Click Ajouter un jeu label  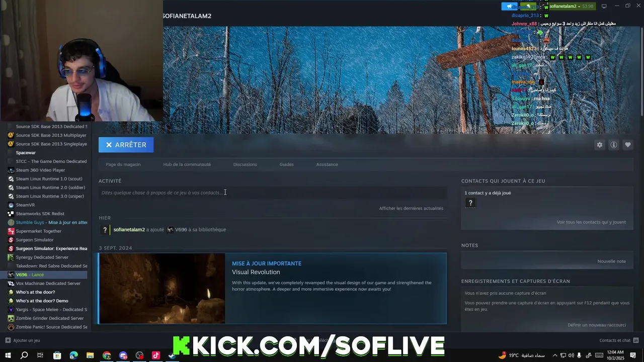pyautogui.click(x=27, y=340)
